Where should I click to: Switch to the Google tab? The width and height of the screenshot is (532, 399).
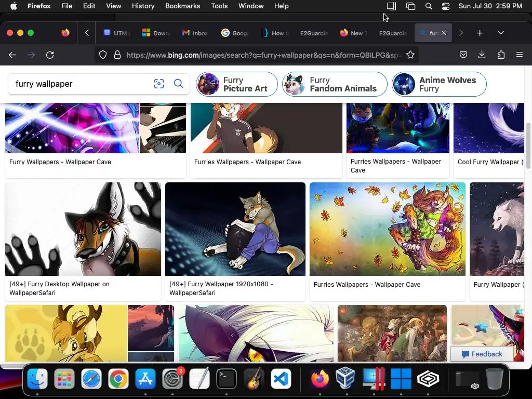tap(235, 33)
